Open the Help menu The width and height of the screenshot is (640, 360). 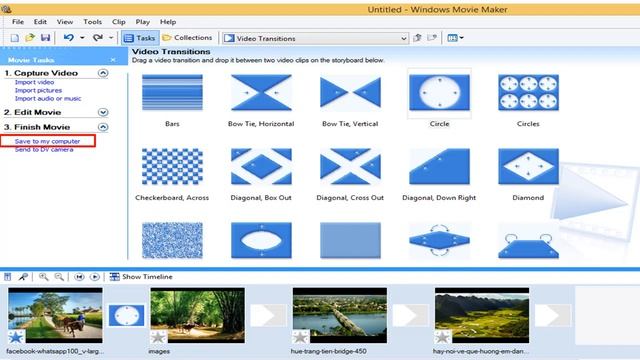[x=168, y=22]
